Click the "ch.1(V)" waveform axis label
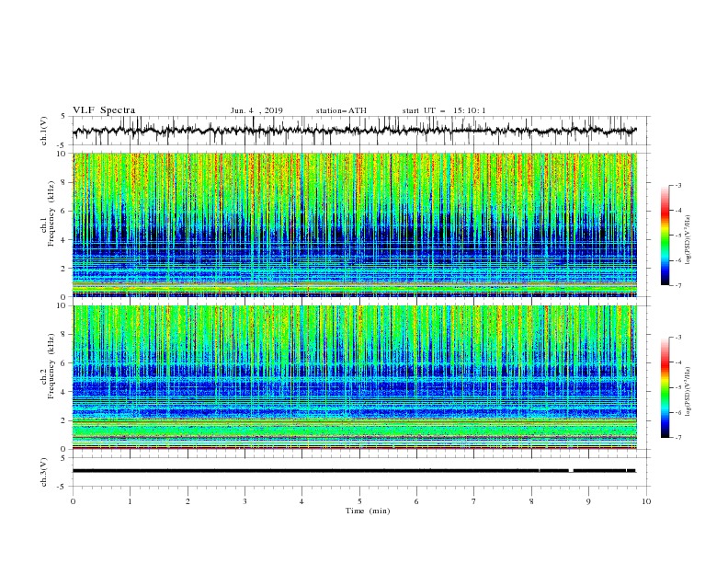This screenshot has height=563, width=728. (44, 131)
